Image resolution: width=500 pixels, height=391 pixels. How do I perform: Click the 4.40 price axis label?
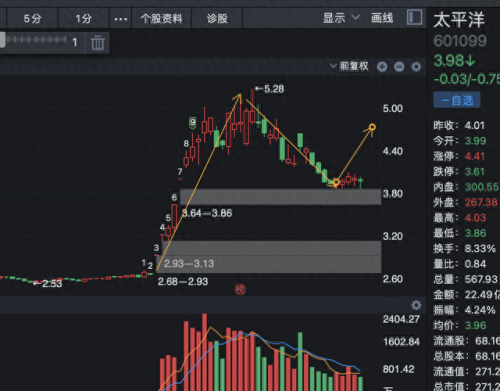393,151
